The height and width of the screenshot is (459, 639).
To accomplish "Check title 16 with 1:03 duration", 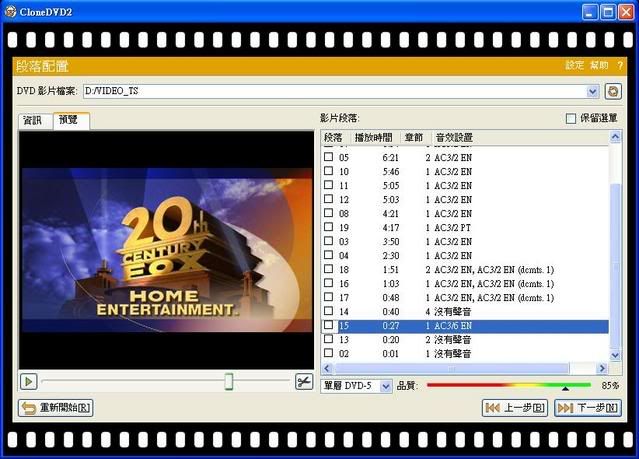I will pos(328,283).
